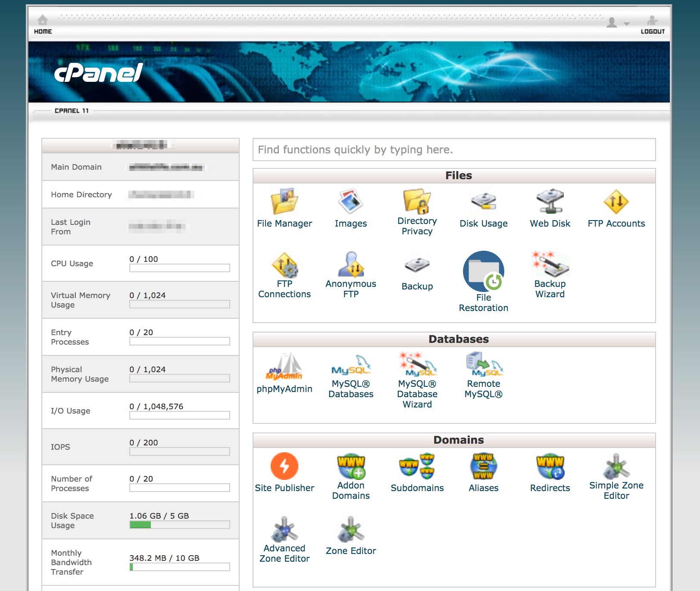Open the Disk Usage icon
This screenshot has width=700, height=591.
(484, 201)
